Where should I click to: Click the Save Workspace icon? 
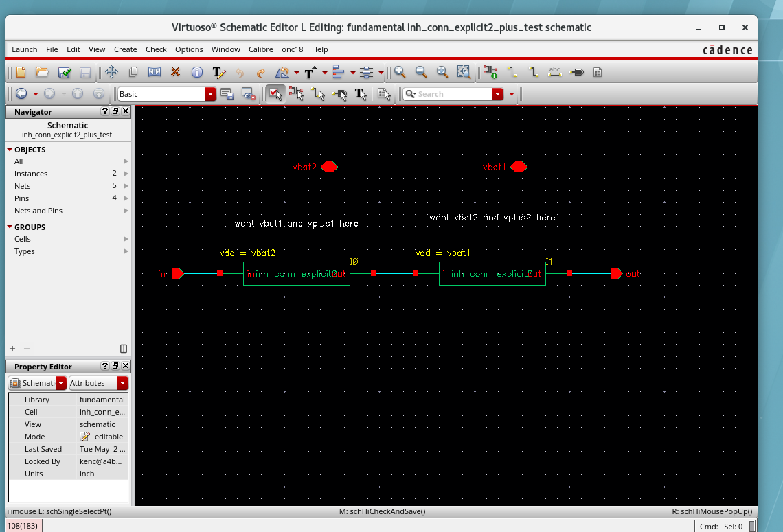(x=227, y=94)
